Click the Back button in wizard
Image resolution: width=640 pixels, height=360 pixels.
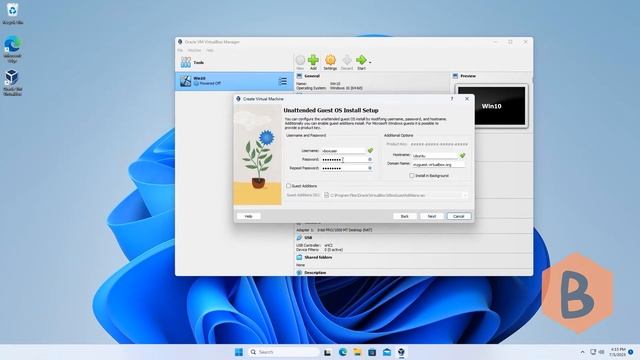pos(404,216)
